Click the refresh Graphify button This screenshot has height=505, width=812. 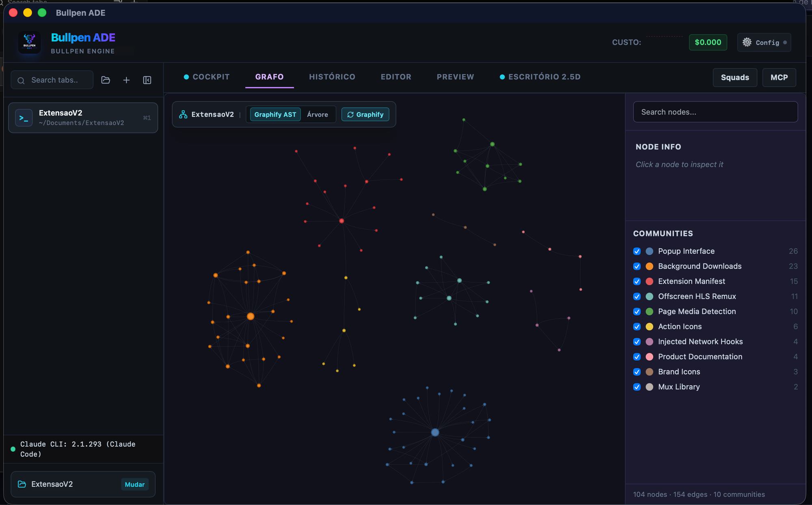[x=365, y=114]
